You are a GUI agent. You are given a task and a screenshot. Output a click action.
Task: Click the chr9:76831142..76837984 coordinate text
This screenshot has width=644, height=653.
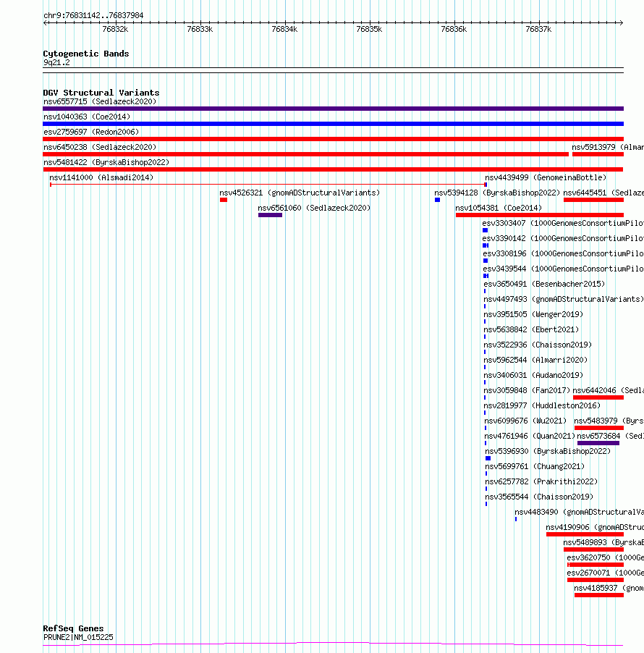[93, 15]
